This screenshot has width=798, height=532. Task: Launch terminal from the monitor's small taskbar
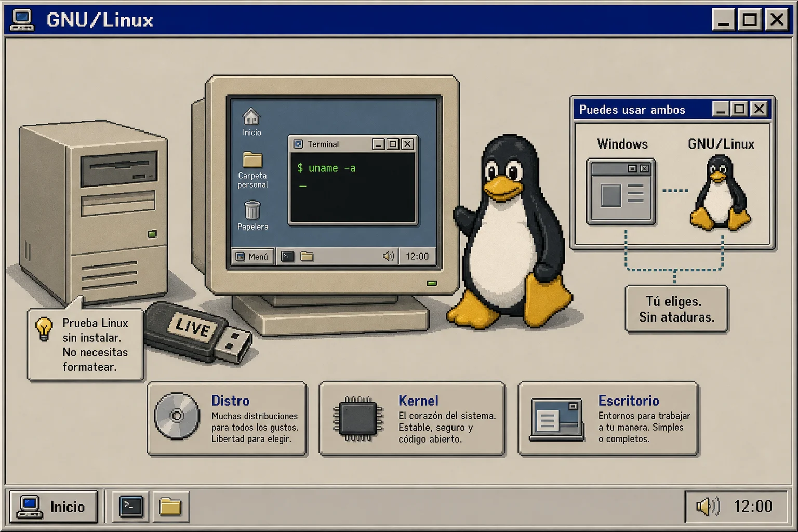click(x=287, y=256)
